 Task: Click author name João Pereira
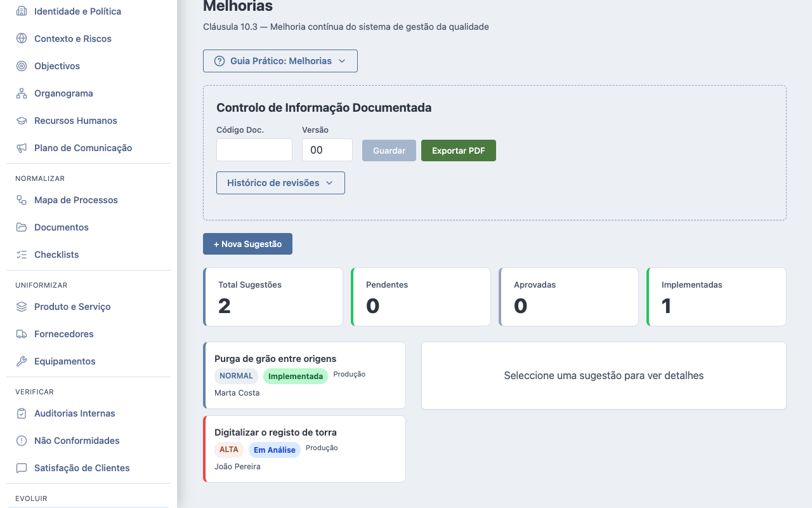click(238, 467)
